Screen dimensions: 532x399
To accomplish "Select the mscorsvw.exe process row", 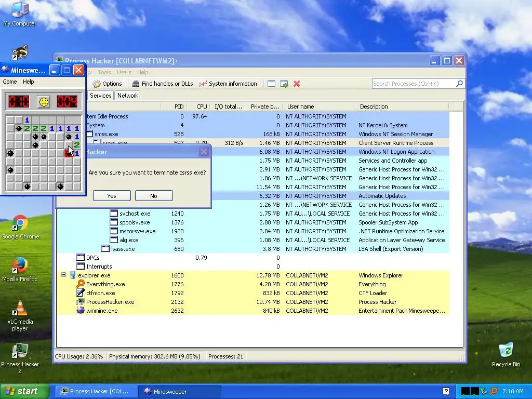I will coord(253,231).
